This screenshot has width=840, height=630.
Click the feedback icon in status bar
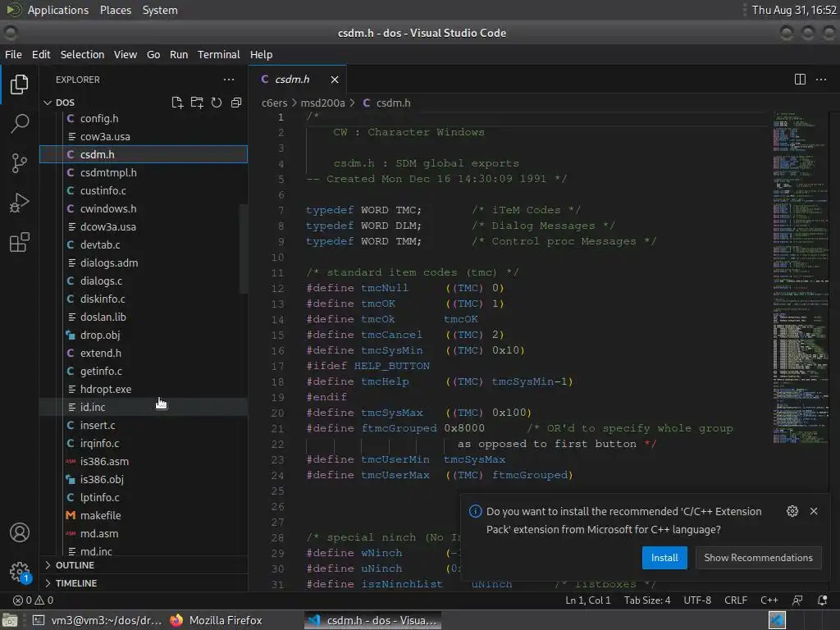(797, 600)
